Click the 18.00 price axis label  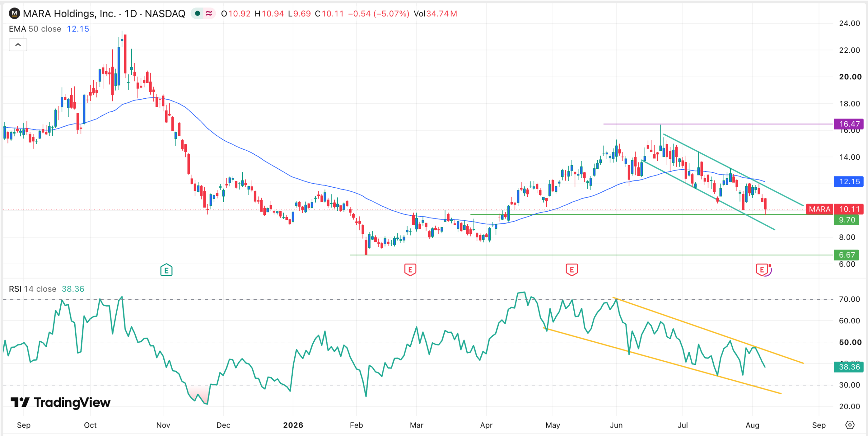click(849, 103)
